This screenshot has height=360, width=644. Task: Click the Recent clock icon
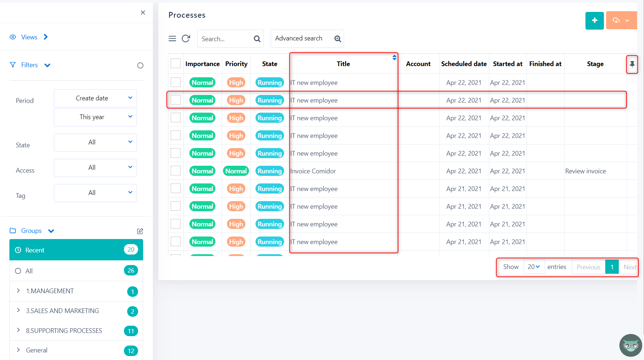click(x=18, y=250)
